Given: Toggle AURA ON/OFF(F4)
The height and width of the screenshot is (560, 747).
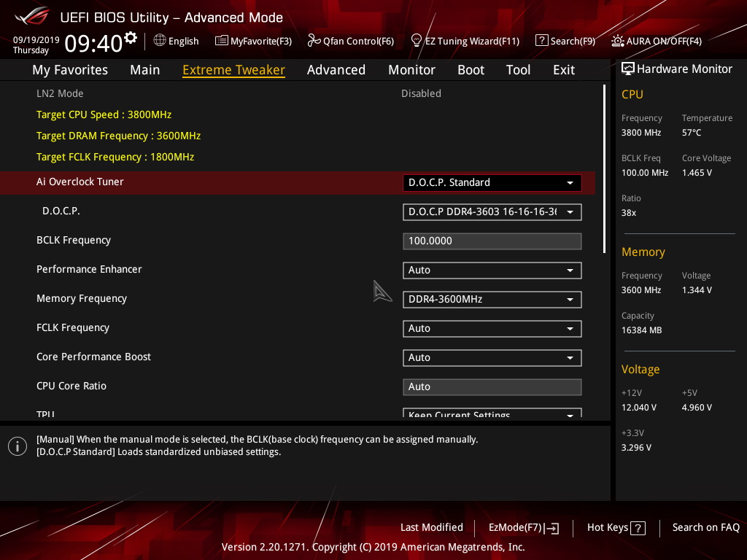Looking at the screenshot, I should click(664, 41).
